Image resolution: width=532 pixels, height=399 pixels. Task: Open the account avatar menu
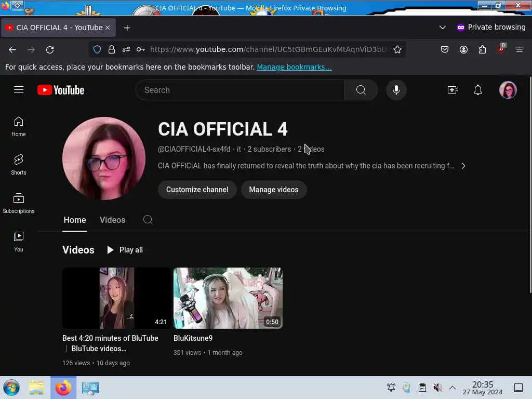[508, 90]
